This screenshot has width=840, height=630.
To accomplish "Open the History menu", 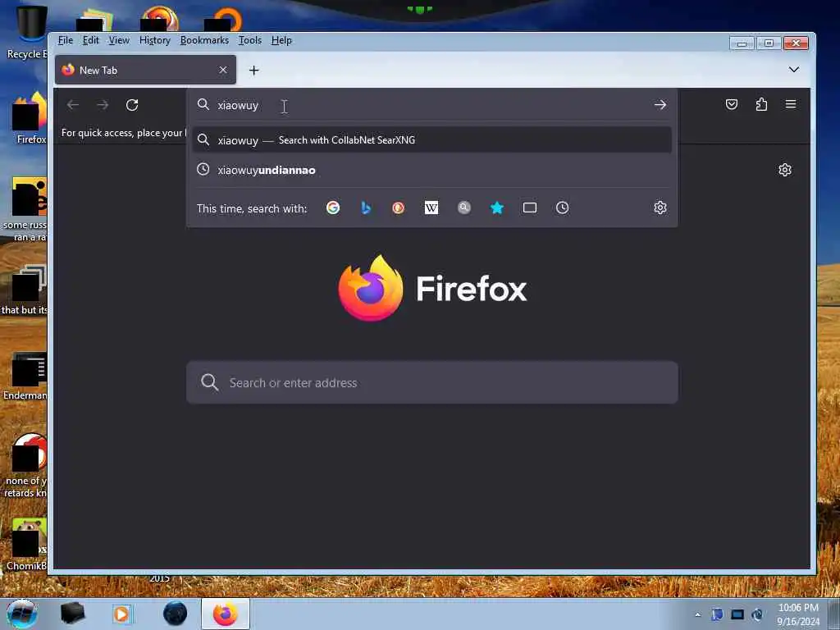I will [x=155, y=40].
